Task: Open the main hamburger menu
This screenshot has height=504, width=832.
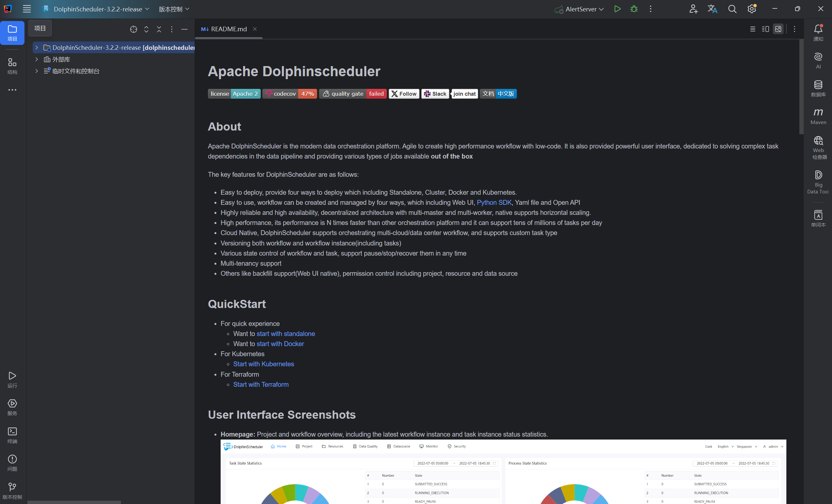Action: pyautogui.click(x=27, y=9)
